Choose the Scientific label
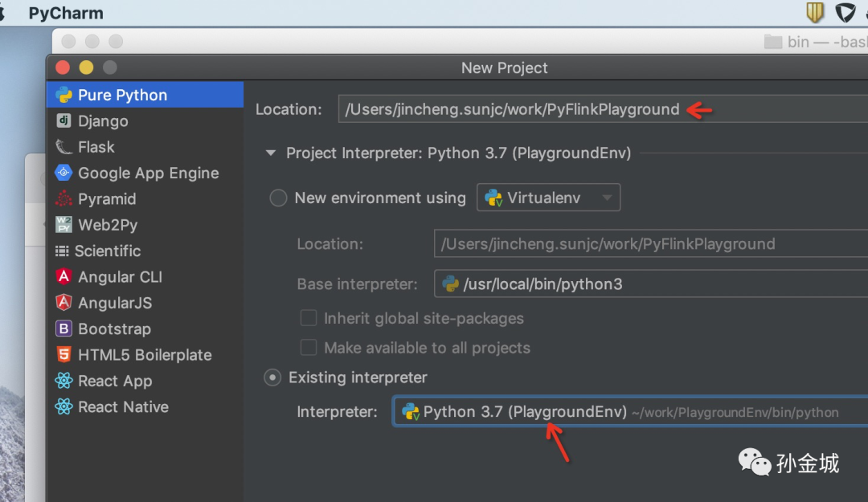Screen dimensions: 868x502 pos(108,251)
